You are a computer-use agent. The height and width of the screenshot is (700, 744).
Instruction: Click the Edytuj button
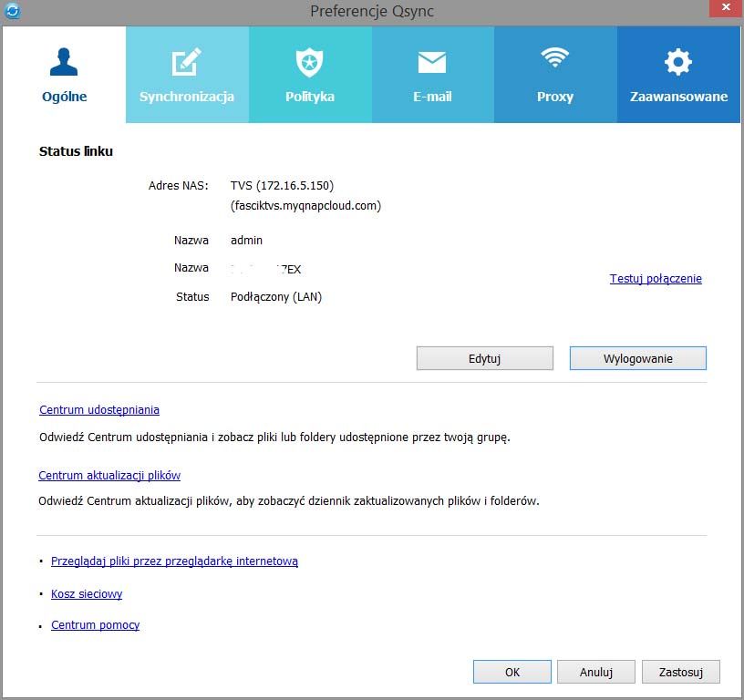click(x=484, y=358)
